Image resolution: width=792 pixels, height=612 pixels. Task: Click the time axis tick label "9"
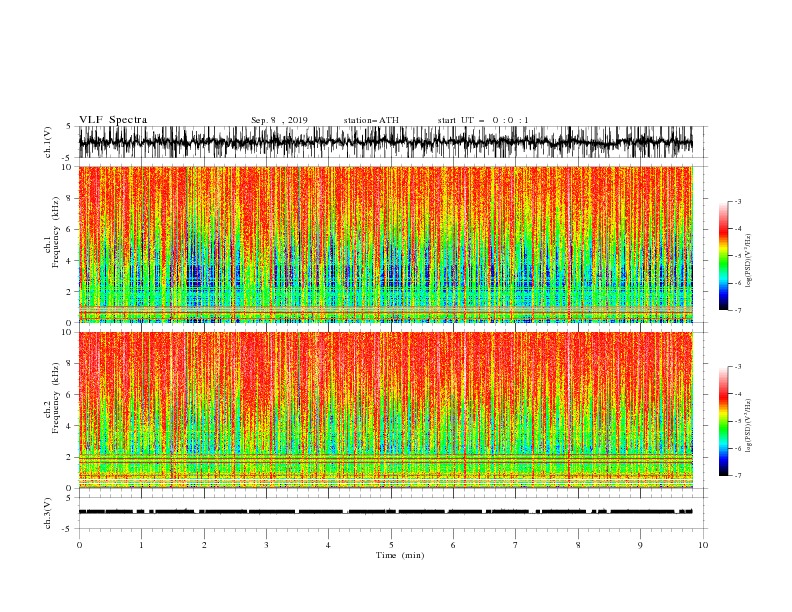tap(640, 545)
